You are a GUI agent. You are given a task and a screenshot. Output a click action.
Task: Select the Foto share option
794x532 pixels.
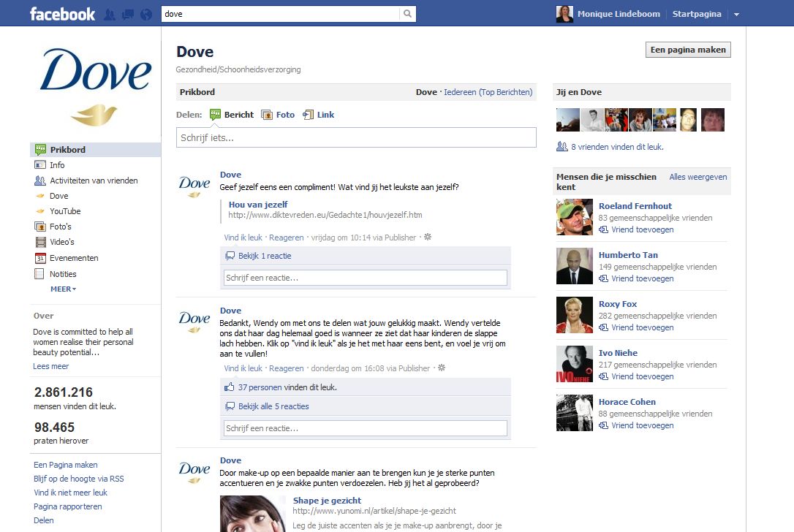pyautogui.click(x=278, y=115)
